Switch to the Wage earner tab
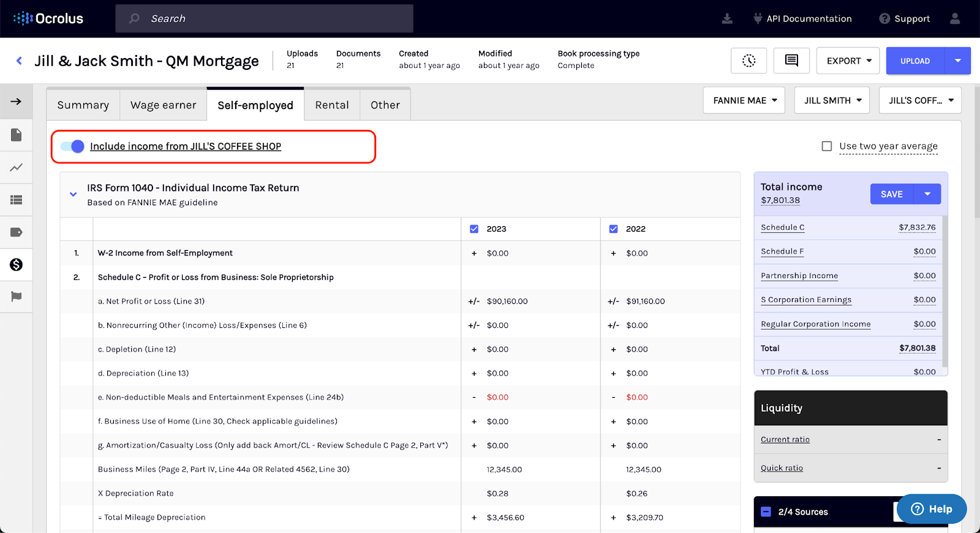The image size is (980, 533). (x=163, y=105)
